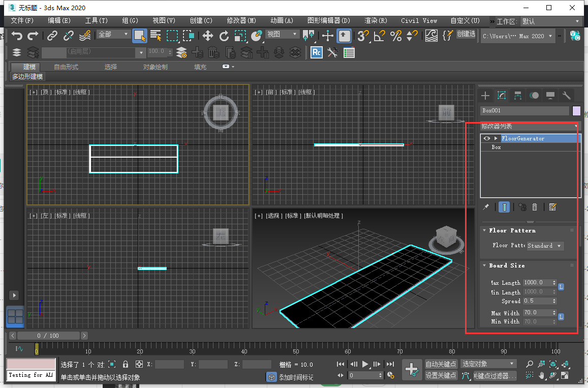Toggle Window/Crossing selection mode
Screen dimensions: 588x388
click(x=188, y=36)
